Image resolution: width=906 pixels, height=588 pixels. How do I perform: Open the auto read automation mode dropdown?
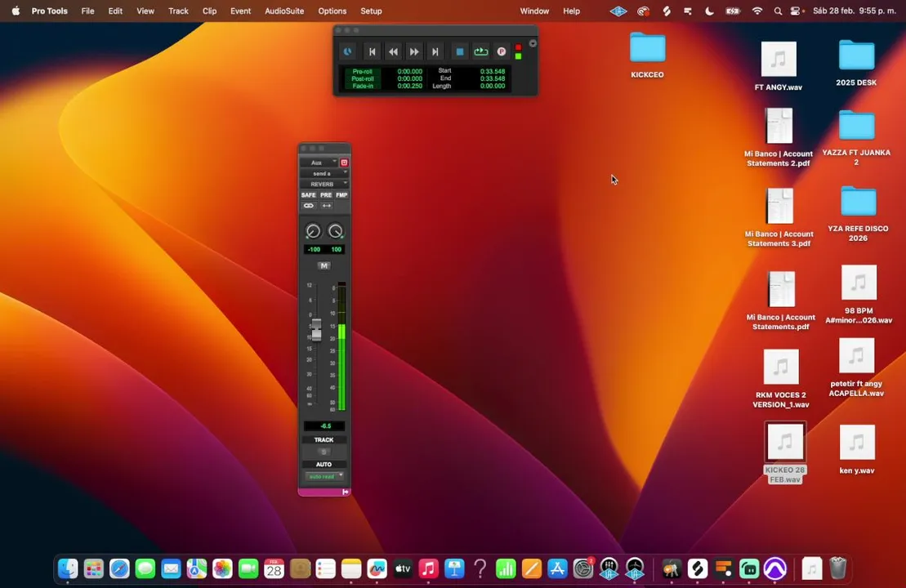coord(324,476)
